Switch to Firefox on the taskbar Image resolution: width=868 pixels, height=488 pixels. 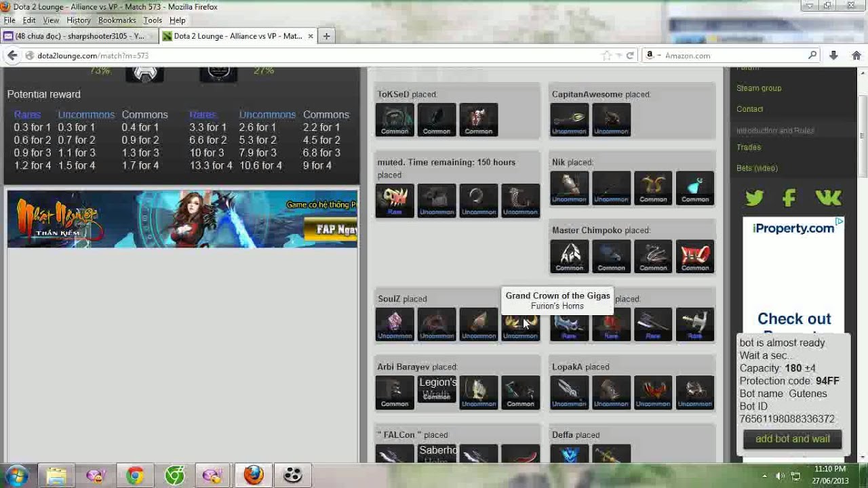(x=254, y=476)
